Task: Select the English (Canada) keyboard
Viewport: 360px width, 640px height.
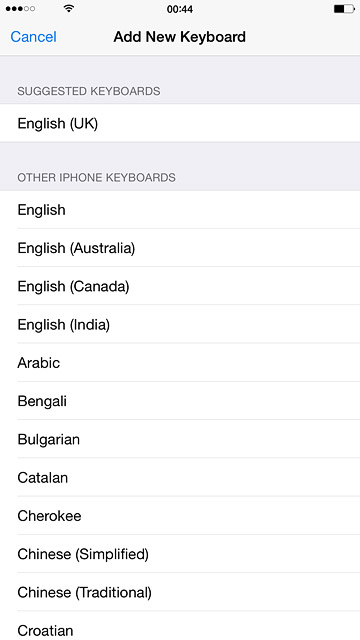Action: pyautogui.click(x=180, y=286)
